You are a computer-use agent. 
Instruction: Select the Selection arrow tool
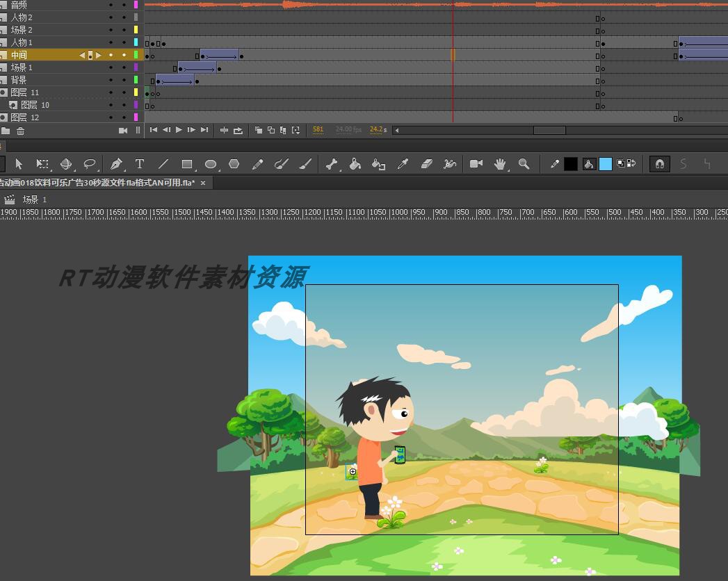pos(19,164)
